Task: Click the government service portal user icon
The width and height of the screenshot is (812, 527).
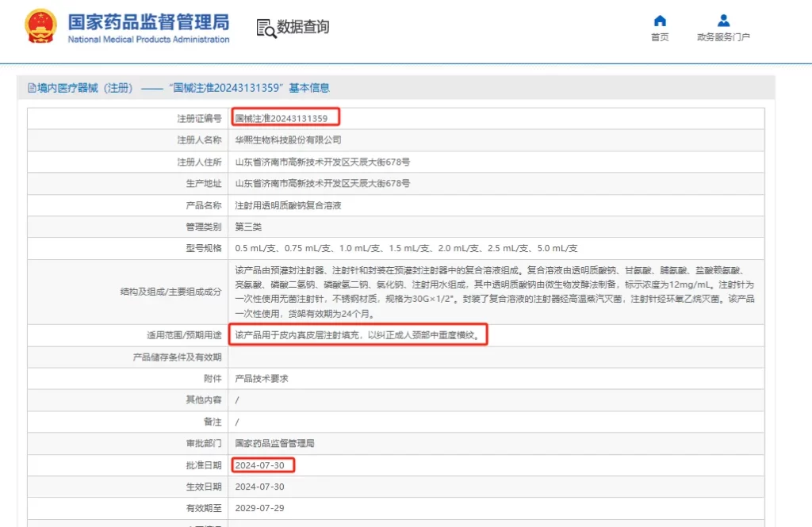Action: click(x=723, y=21)
